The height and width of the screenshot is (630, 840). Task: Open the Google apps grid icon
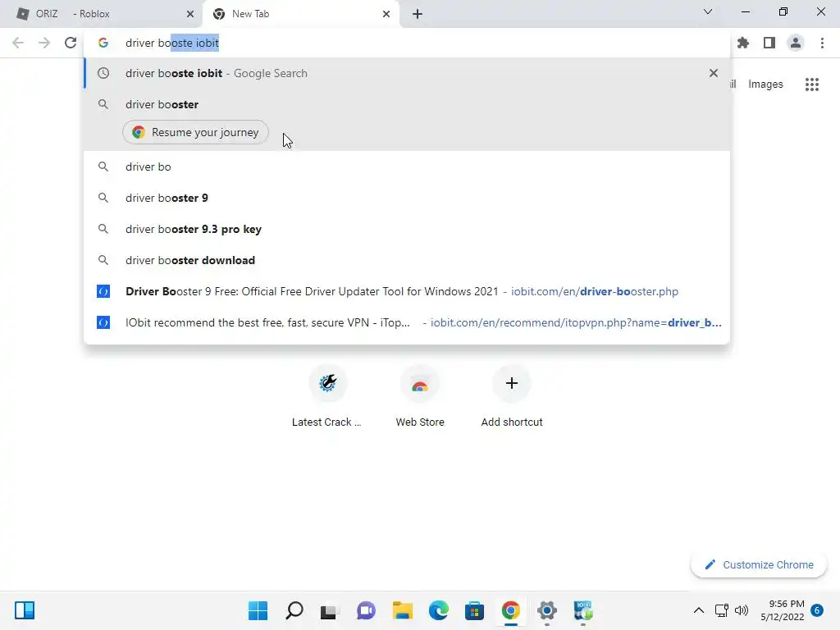(812, 84)
